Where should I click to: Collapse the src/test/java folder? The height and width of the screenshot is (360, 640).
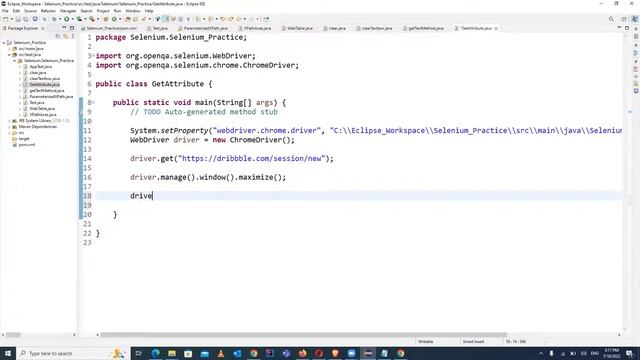pos(9,54)
